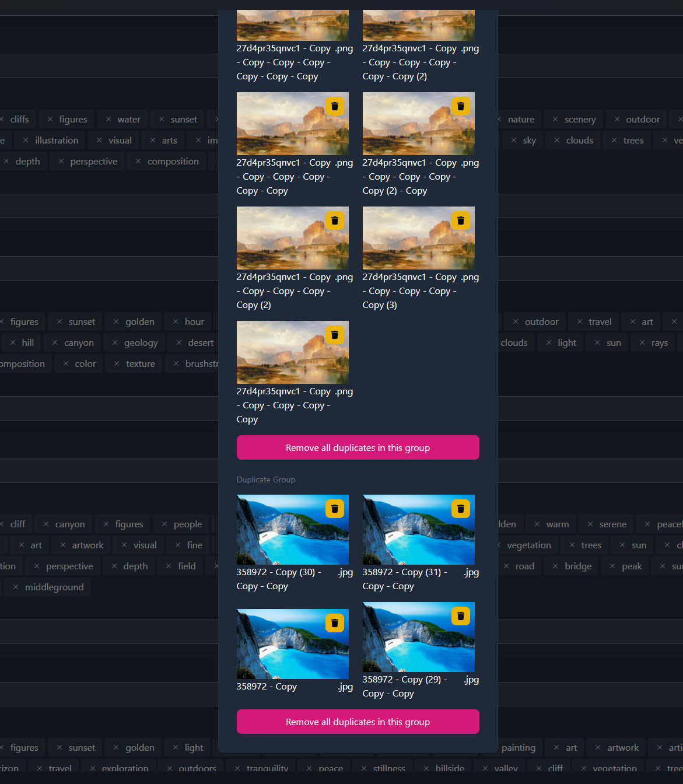
Task: Remove the 'sky' tag using its ×
Action: pyautogui.click(x=514, y=141)
